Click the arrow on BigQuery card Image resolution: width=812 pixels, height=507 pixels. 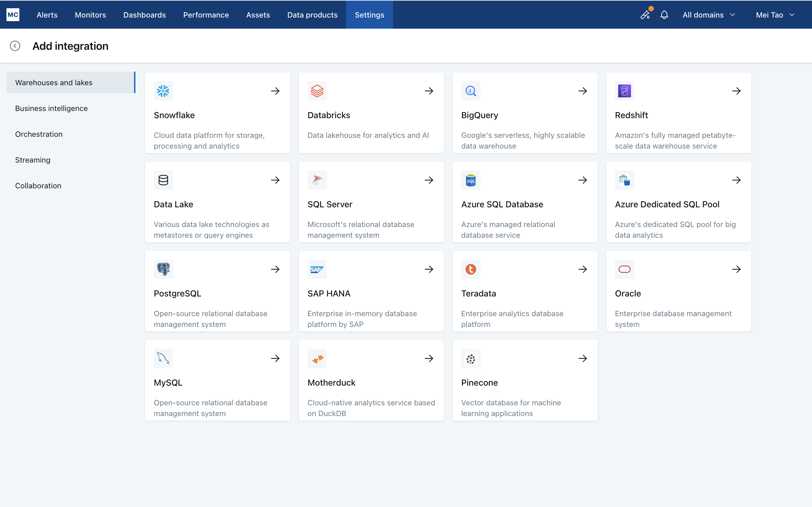583,91
